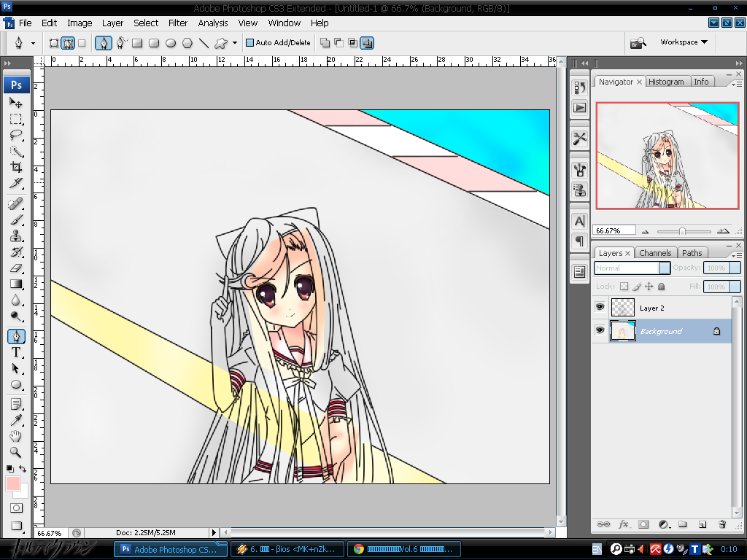Select the Eraser tool
Image resolution: width=747 pixels, height=560 pixels.
[x=16, y=268]
